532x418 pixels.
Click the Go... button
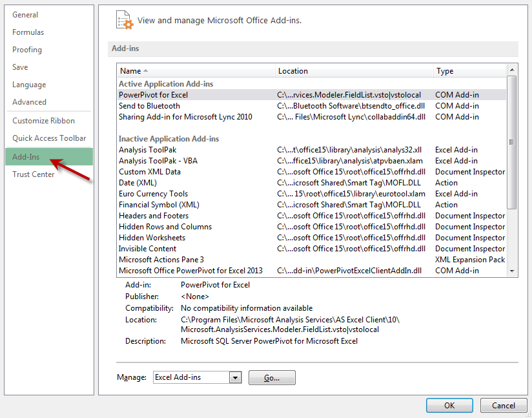click(272, 377)
